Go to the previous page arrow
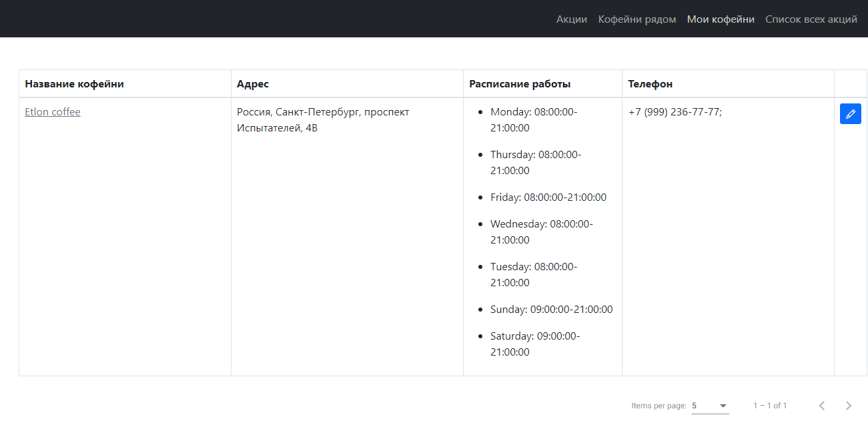 822,406
